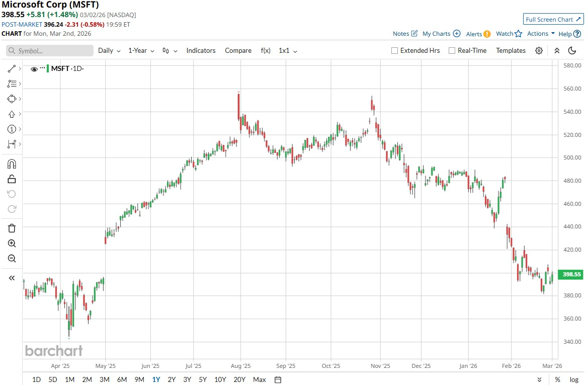Viewport: 588px width, 385px height.
Task: Open the Help link
Action: coord(569,34)
